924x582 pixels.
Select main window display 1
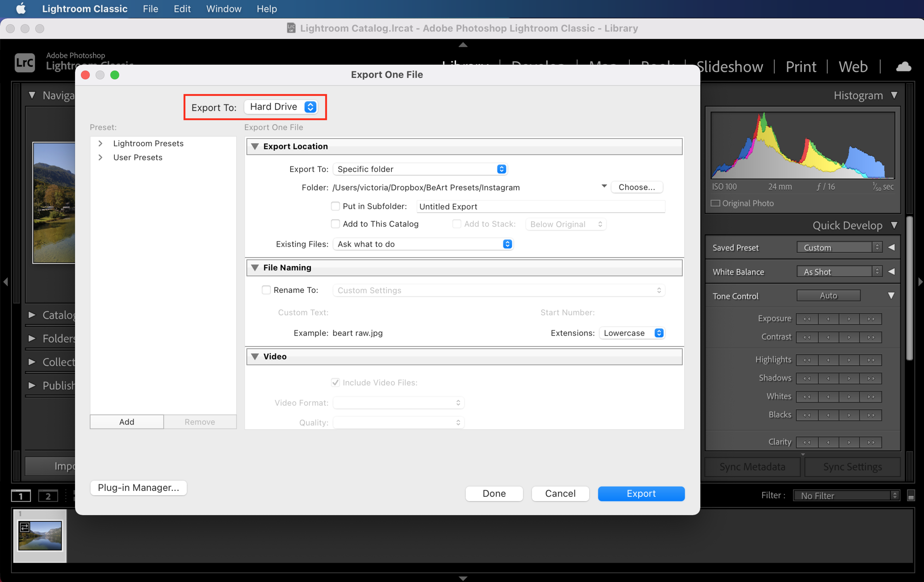click(x=21, y=495)
